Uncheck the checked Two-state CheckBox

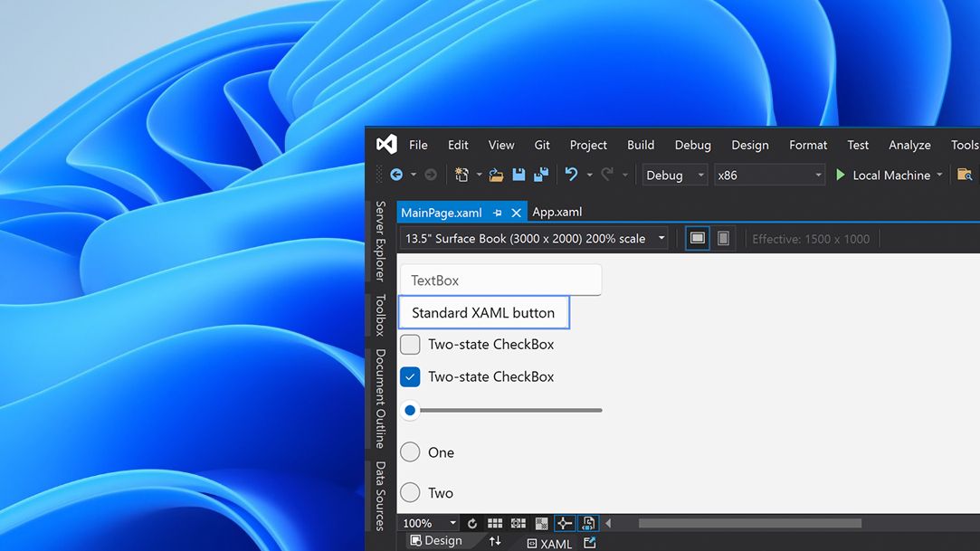(x=409, y=376)
